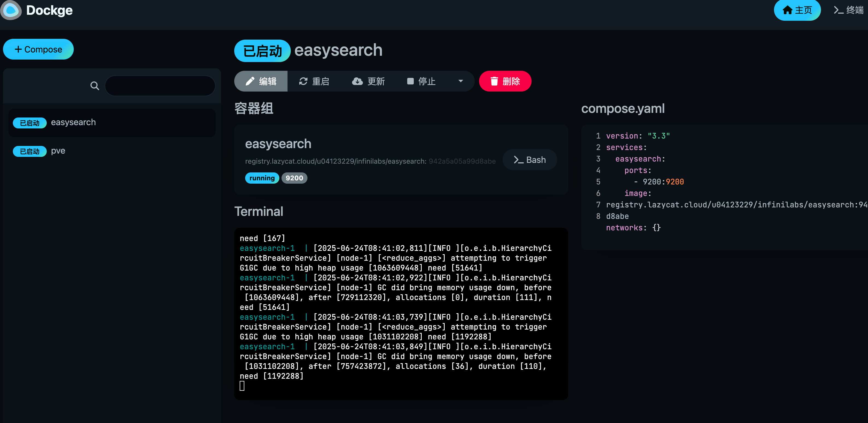Viewport: 868px width, 423px height.
Task: Go to 主页 home page
Action: click(797, 10)
